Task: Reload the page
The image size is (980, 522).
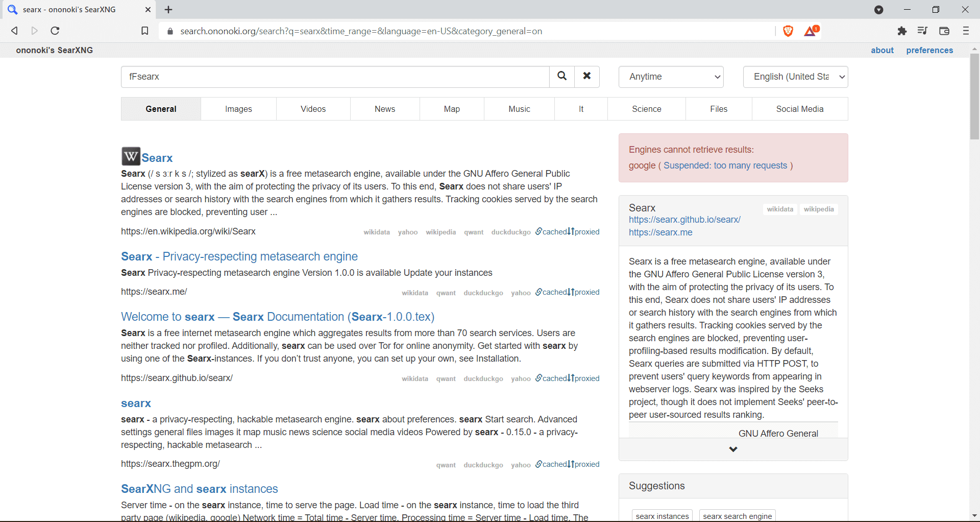Action: (x=55, y=31)
